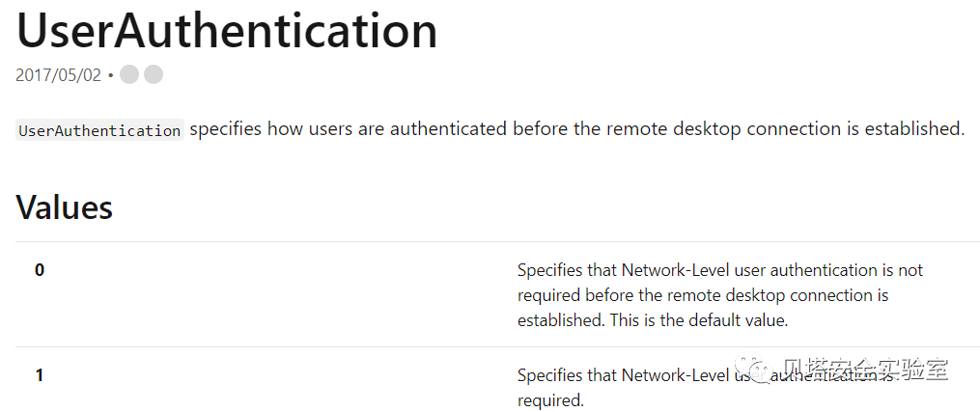Click the bullet separator after the date

point(111,75)
